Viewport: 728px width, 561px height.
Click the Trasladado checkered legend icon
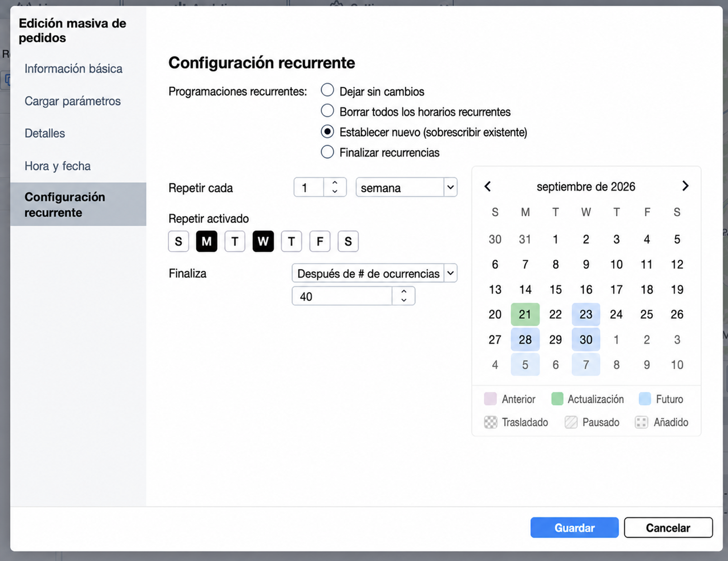coord(490,422)
